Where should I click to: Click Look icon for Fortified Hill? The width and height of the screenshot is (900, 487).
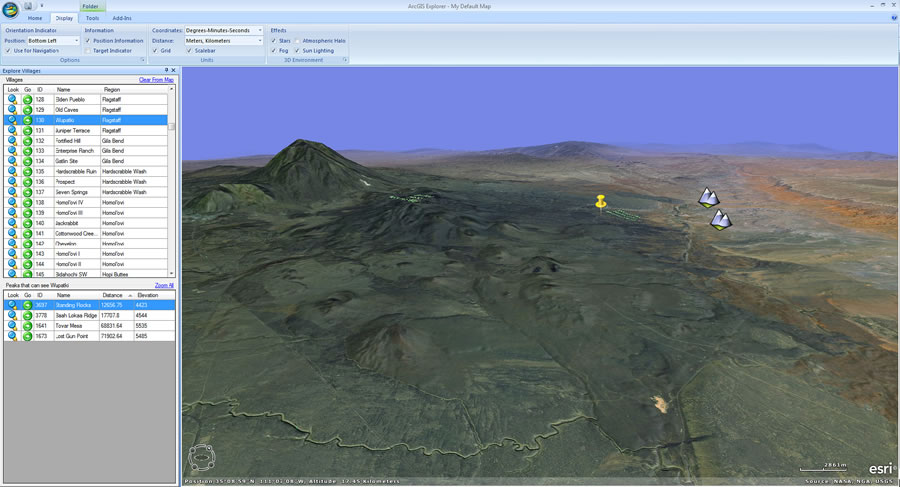[x=13, y=141]
